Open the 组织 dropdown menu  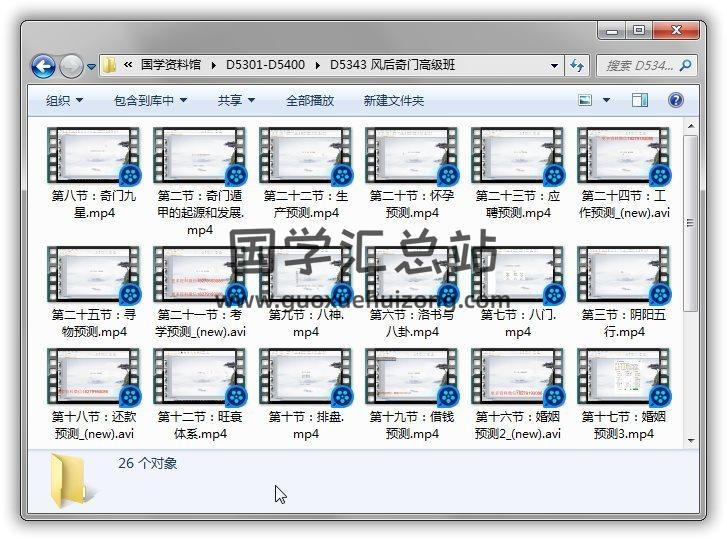64,100
